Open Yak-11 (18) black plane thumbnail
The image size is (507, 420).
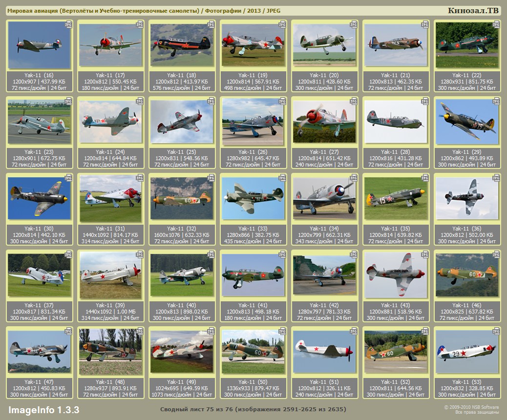pyautogui.click(x=182, y=45)
